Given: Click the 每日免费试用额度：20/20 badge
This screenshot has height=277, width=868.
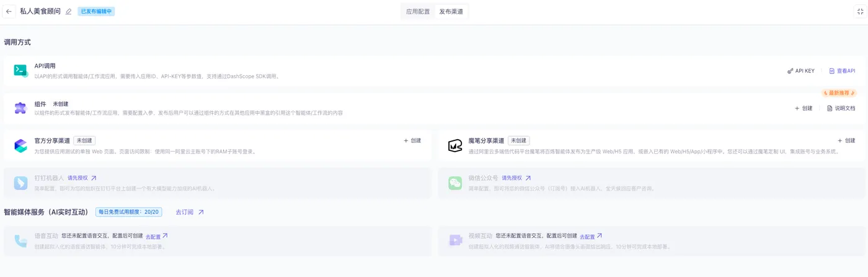Looking at the screenshot, I should pyautogui.click(x=129, y=212).
